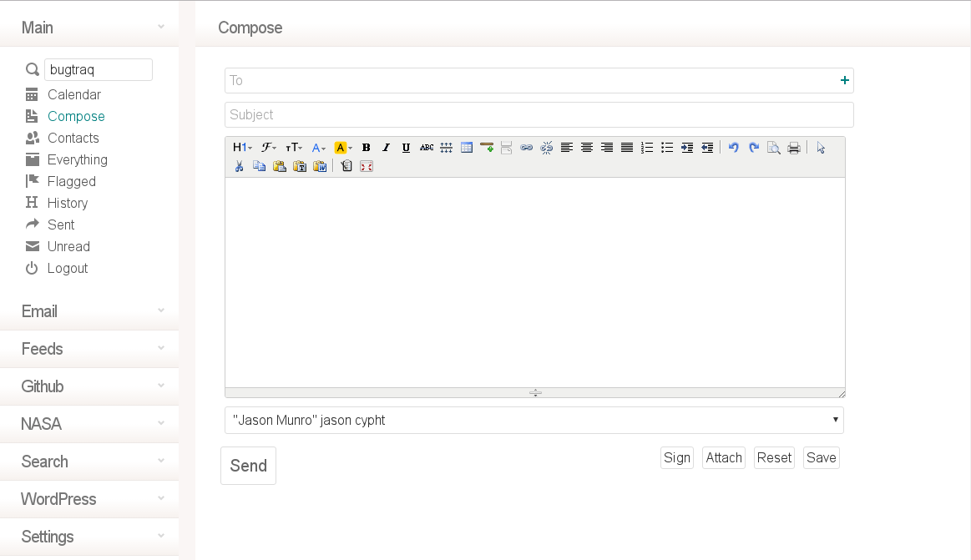
Task: Toggle italic text formatting
Action: coord(386,148)
